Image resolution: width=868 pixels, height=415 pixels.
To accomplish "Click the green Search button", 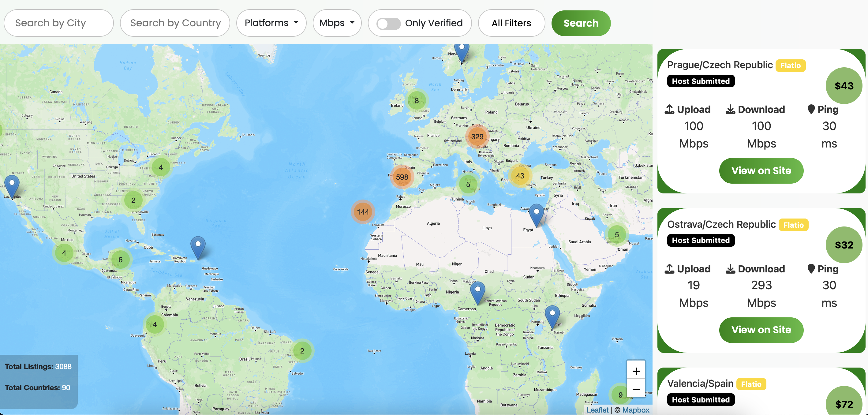I will pyautogui.click(x=581, y=23).
